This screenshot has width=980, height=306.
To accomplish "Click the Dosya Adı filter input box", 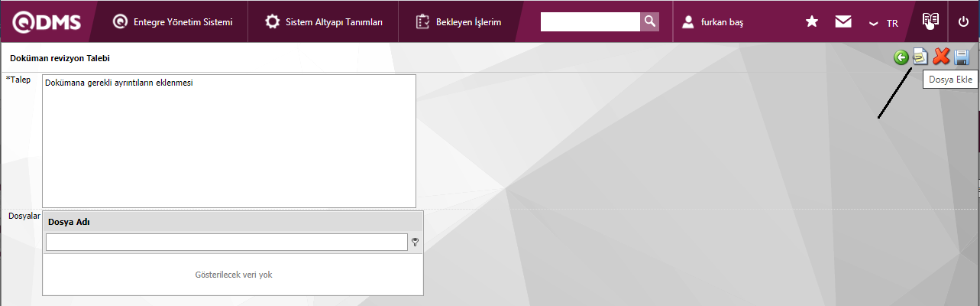I will (227, 243).
